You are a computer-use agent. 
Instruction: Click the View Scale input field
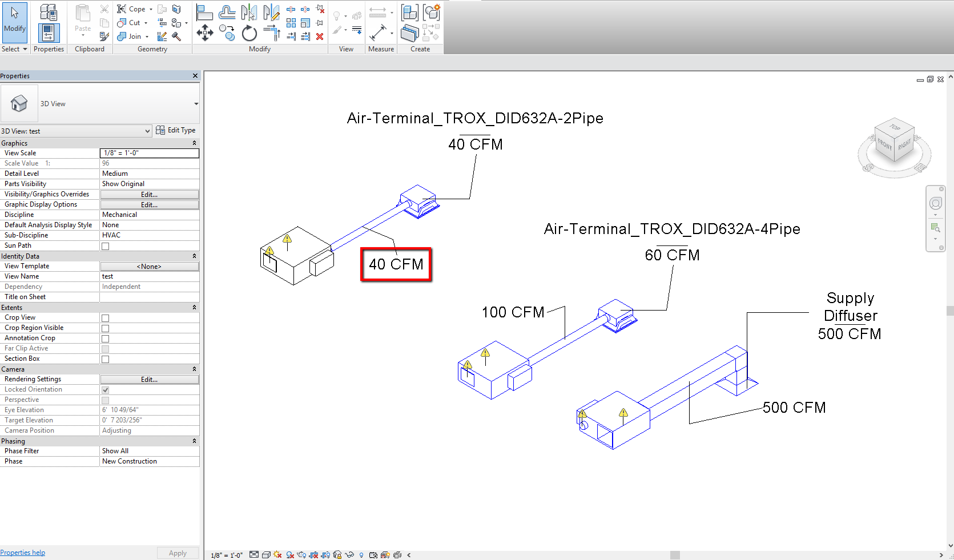tap(150, 153)
